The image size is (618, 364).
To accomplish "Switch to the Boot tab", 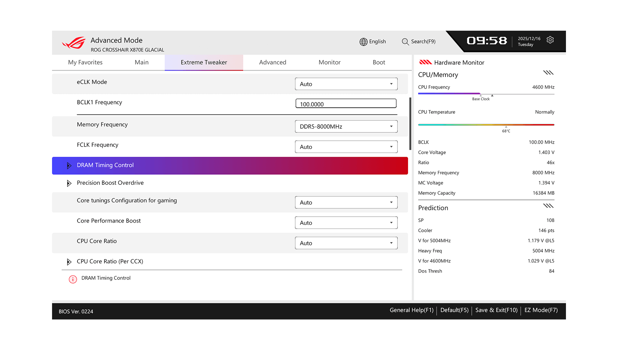I will tap(378, 62).
